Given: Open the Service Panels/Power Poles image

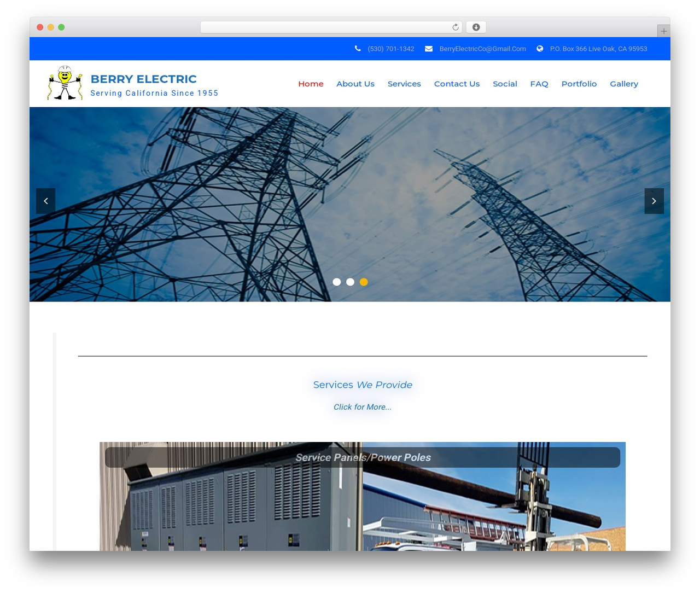Looking at the screenshot, I should pyautogui.click(x=363, y=496).
